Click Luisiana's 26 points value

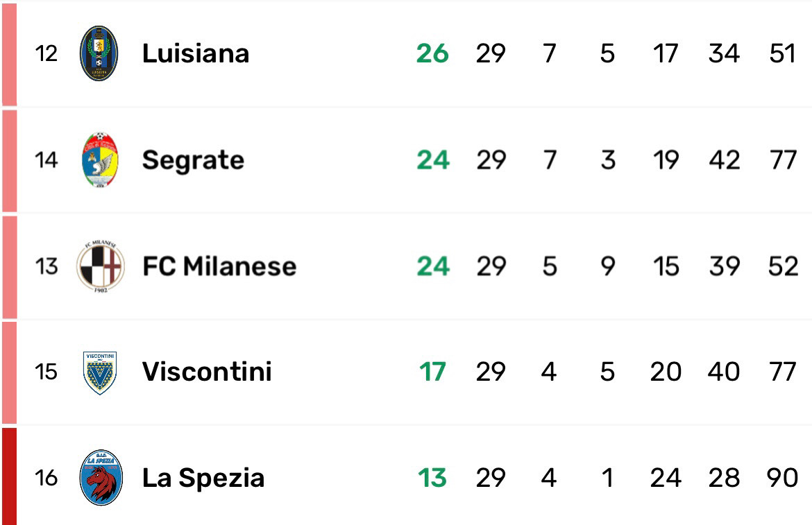(432, 53)
